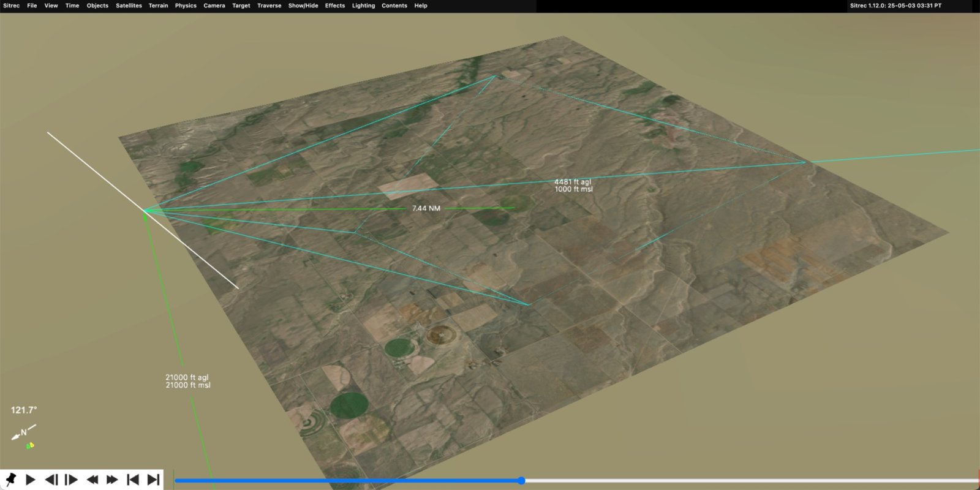Viewport: 980px width, 490px height.
Task: Click the pin icon in playback bar
Action: coord(10,479)
